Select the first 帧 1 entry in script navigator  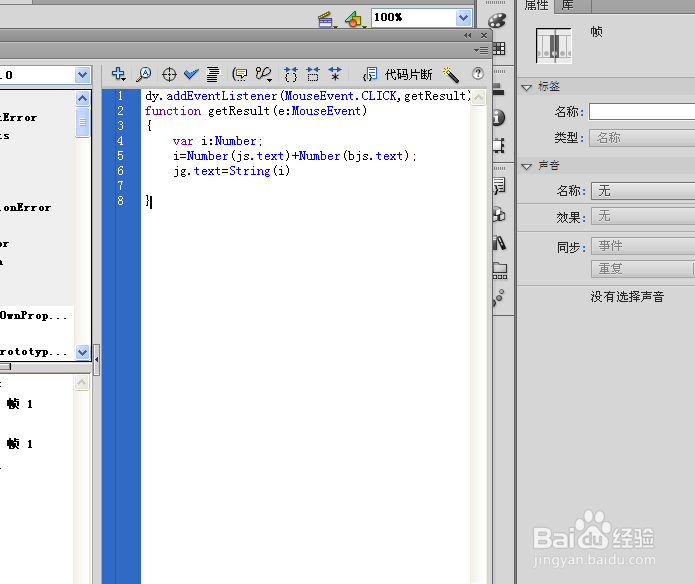pos(20,404)
